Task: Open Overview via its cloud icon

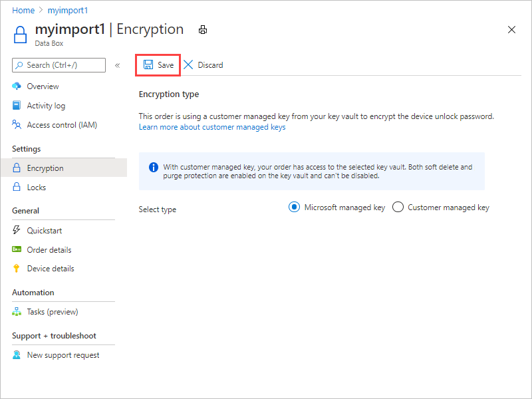Action: click(16, 86)
